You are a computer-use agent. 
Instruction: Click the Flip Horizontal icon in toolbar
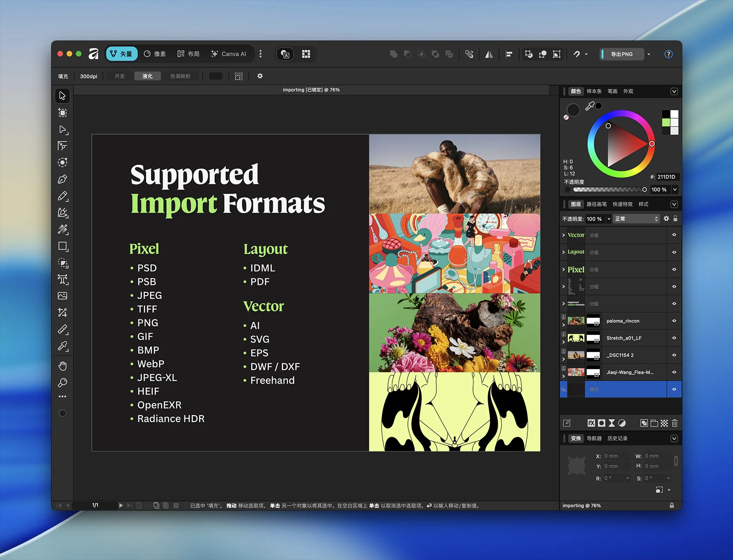[489, 54]
